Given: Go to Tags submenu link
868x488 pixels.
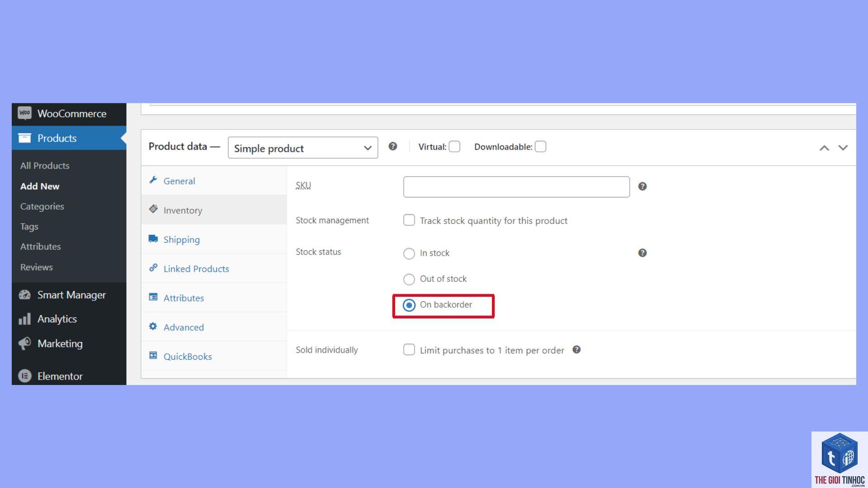Looking at the screenshot, I should coord(29,226).
